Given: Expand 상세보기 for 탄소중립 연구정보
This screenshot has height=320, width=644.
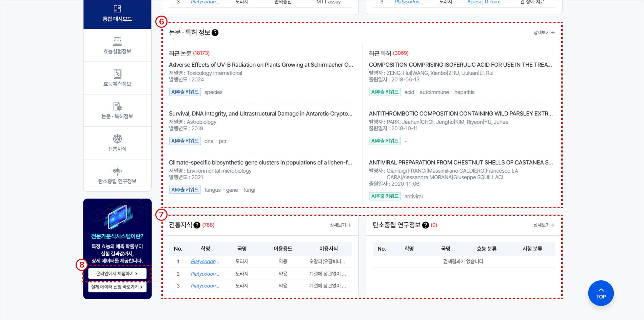Looking at the screenshot, I should point(543,225).
